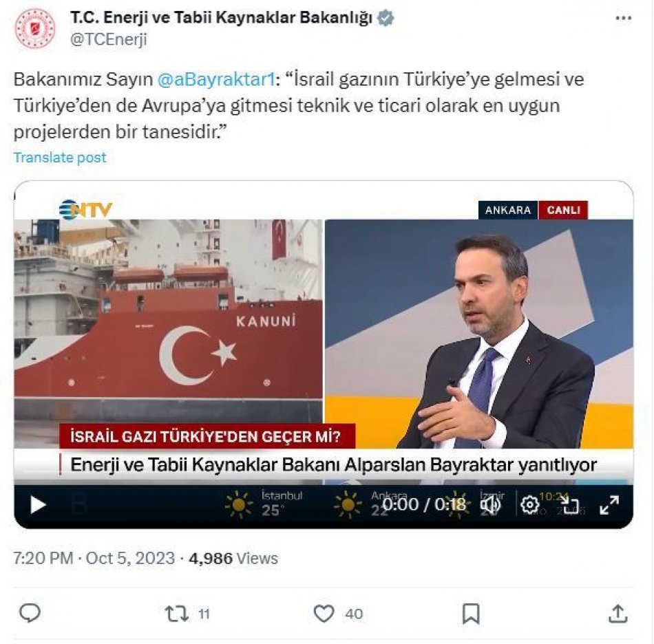The image size is (654, 644).
Task: Open video settings gear icon
Action: [x=529, y=505]
